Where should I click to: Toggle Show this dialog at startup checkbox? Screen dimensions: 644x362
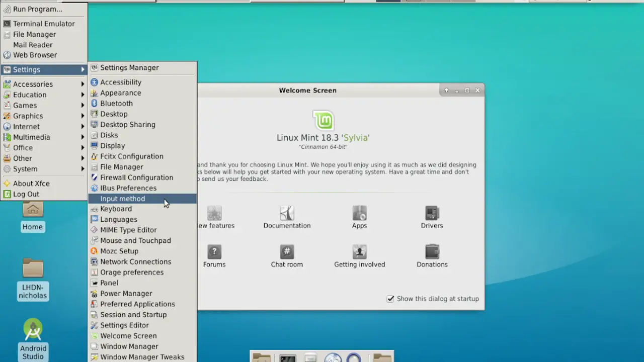click(x=390, y=299)
